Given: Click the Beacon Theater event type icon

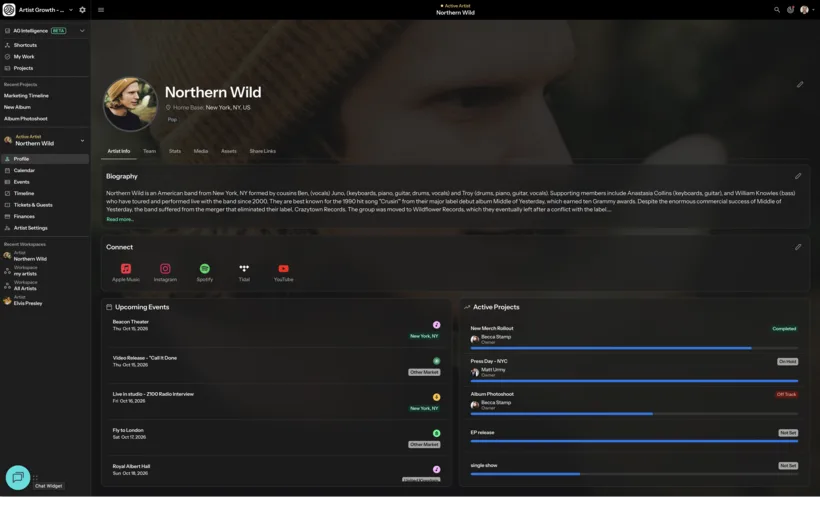Looking at the screenshot, I should [437, 325].
